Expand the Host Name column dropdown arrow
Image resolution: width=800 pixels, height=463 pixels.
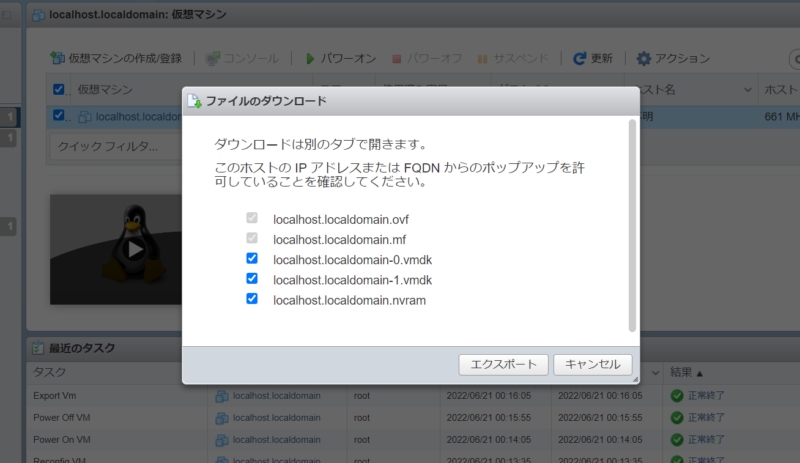coord(748,89)
